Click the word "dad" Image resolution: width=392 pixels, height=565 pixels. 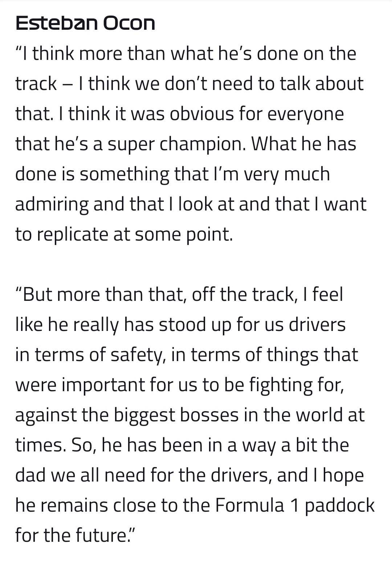pyautogui.click(x=30, y=475)
